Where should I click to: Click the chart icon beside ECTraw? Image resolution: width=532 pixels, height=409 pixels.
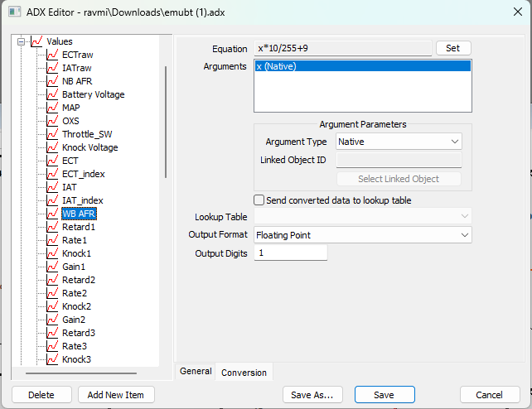coord(53,55)
